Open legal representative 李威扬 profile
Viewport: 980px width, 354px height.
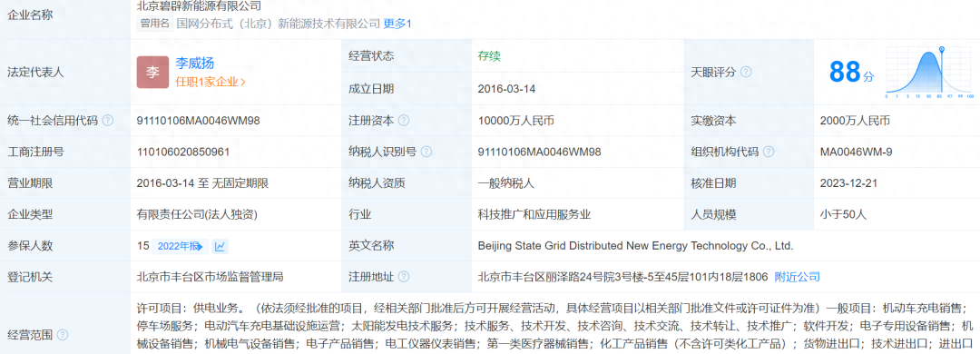194,64
